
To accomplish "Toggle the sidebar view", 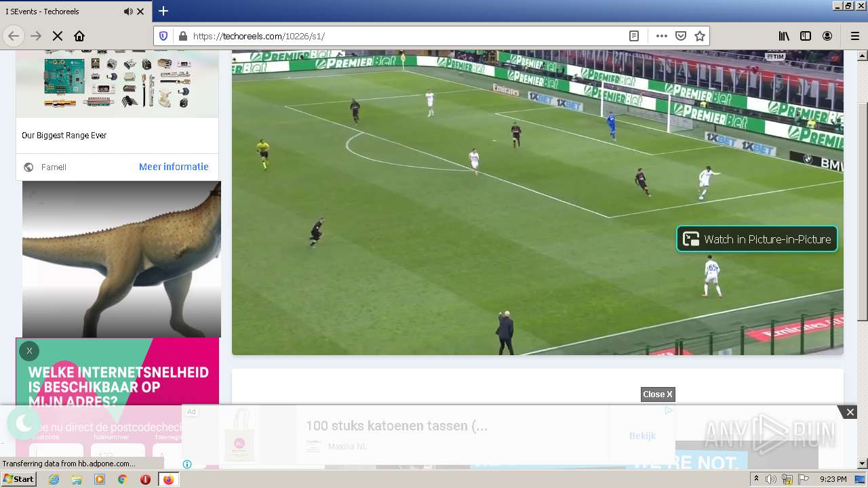I will (806, 36).
